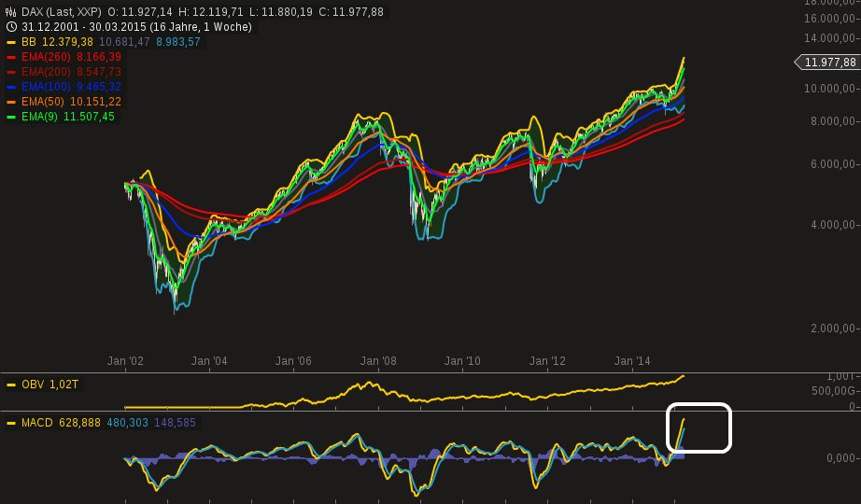Image resolution: width=861 pixels, height=504 pixels.
Task: Click the EMA(50) value 10.151,22
Action: pos(95,102)
